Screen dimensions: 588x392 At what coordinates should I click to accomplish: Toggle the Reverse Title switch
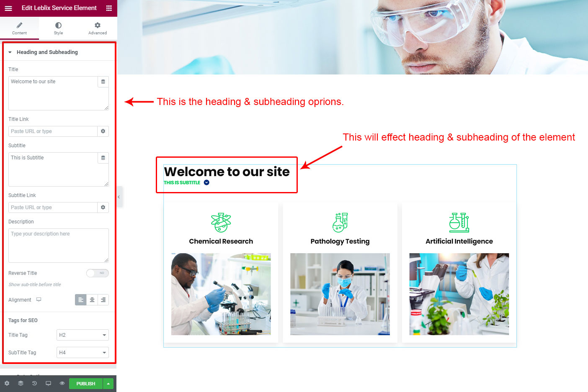[x=98, y=273]
